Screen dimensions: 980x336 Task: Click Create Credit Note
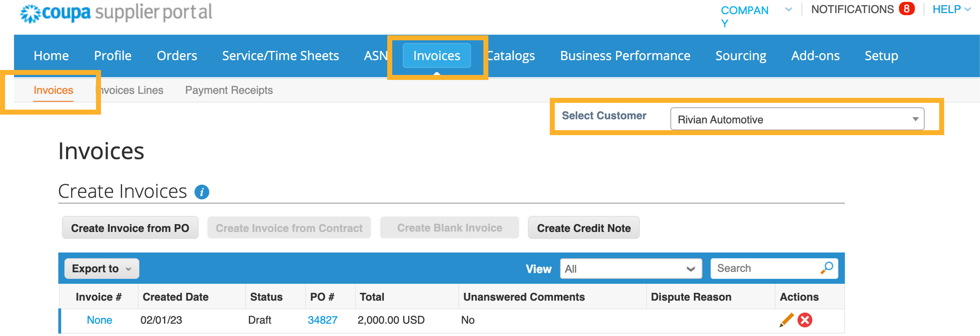[x=583, y=228]
